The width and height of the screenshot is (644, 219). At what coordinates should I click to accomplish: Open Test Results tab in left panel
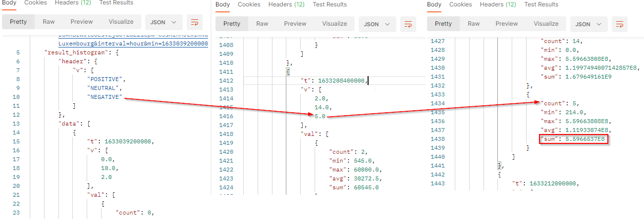tap(115, 3)
